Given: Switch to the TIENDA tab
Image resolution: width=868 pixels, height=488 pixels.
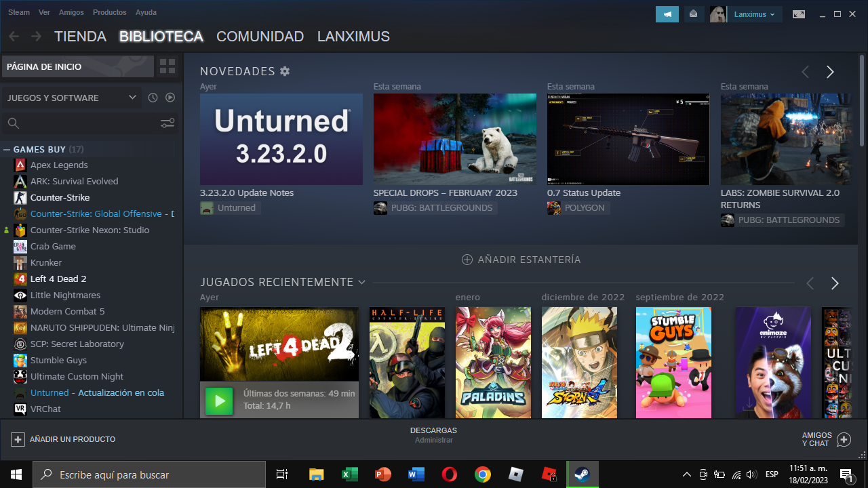Looking at the screenshot, I should [x=80, y=37].
